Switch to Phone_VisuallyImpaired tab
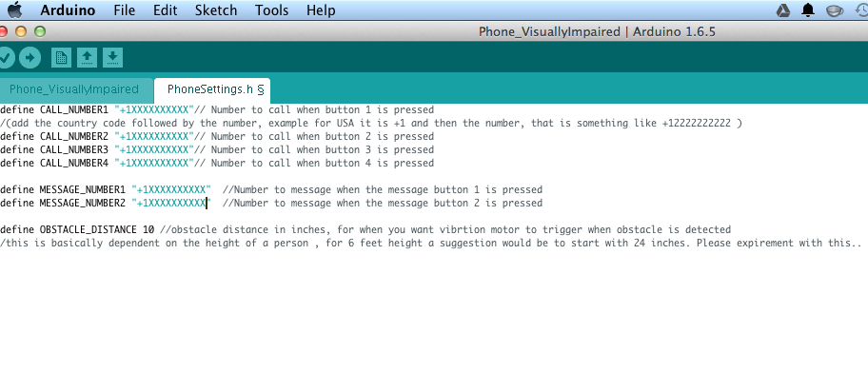The image size is (868, 392). (74, 89)
